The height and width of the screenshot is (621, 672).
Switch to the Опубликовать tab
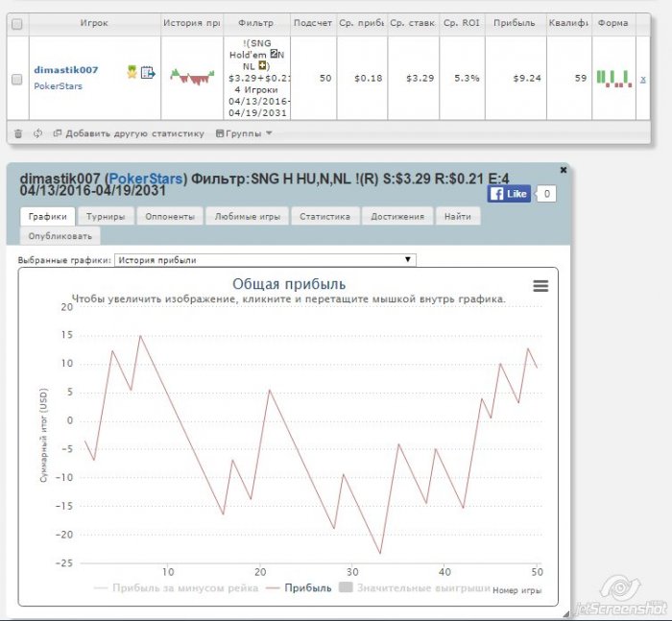(x=60, y=236)
